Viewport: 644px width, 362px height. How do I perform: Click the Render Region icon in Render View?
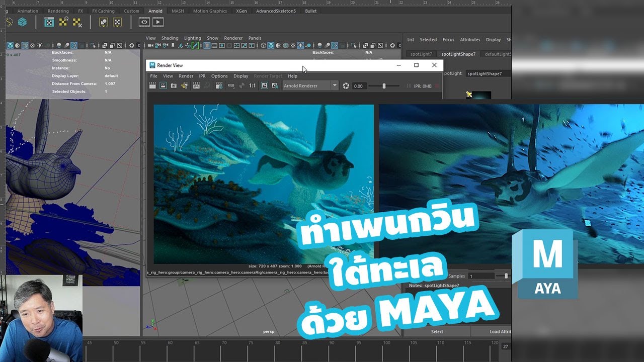click(163, 85)
